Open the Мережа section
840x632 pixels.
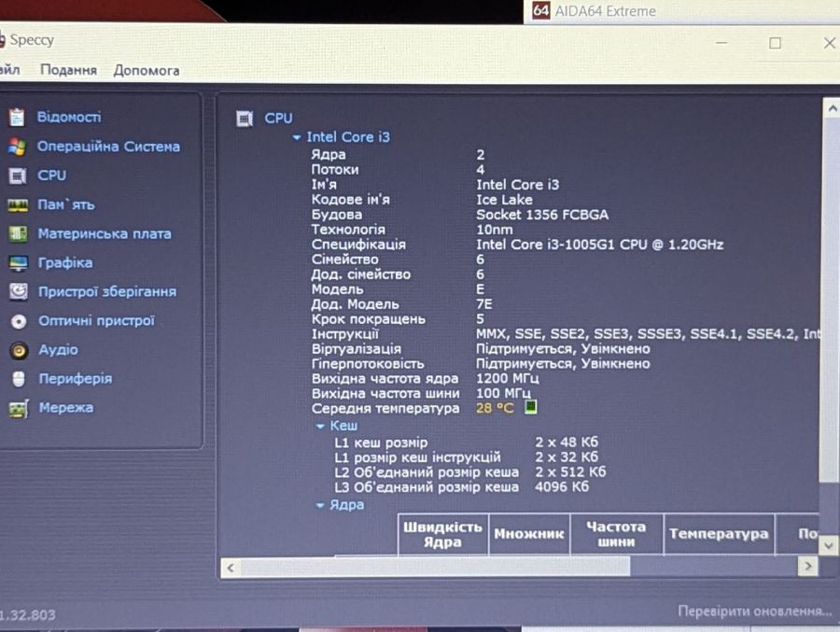click(66, 407)
